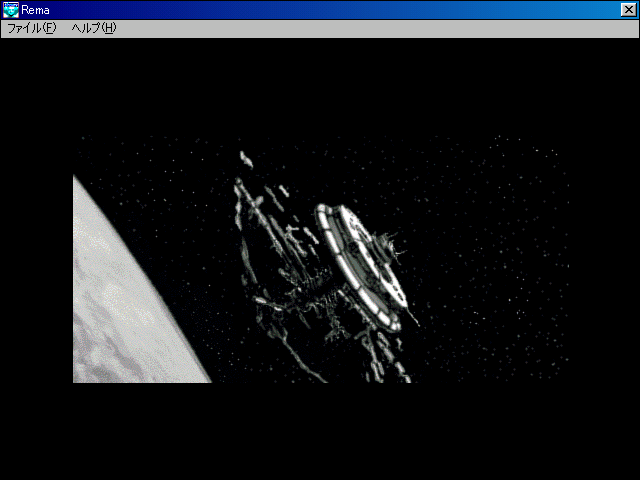Open the ファイル(F) menu
This screenshot has height=480, width=640.
point(32,28)
